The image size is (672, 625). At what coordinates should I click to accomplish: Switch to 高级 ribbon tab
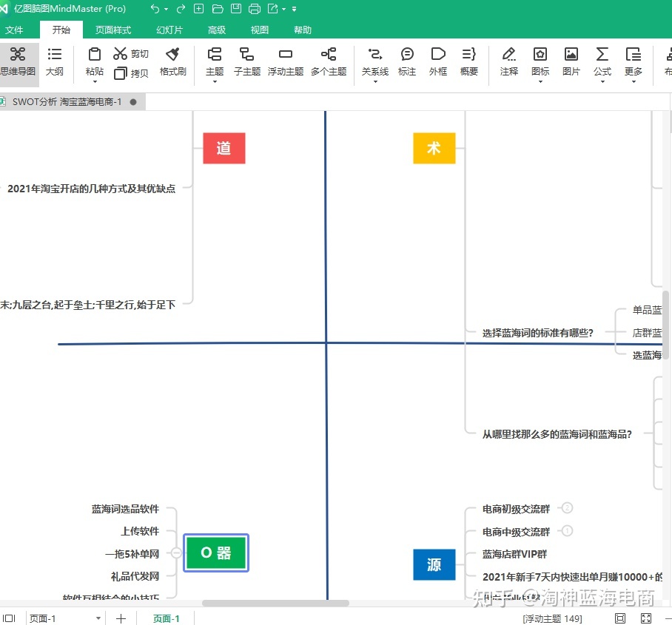(216, 30)
